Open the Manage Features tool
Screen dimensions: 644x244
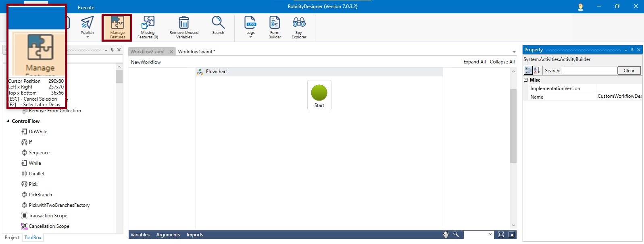click(x=117, y=27)
